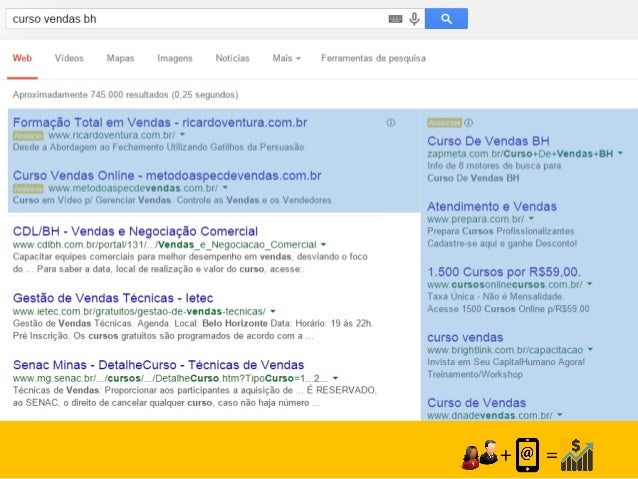This screenshot has width=638, height=479.
Task: Click the Anúncios badge under Curso Vendas Online
Action: (x=28, y=188)
